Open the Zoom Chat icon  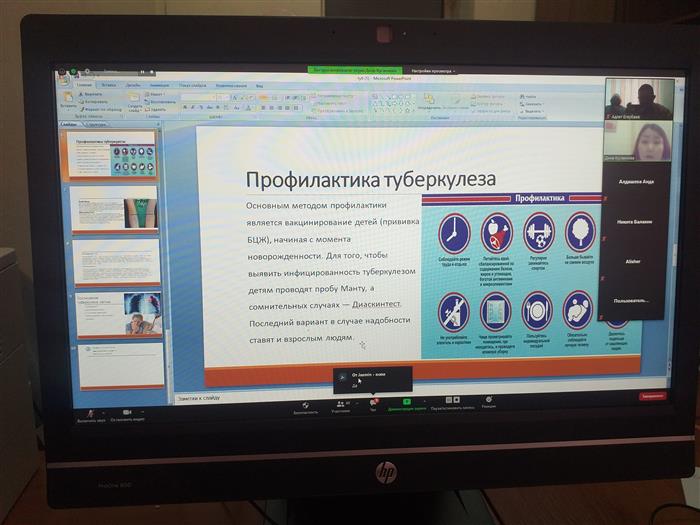pos(373,403)
